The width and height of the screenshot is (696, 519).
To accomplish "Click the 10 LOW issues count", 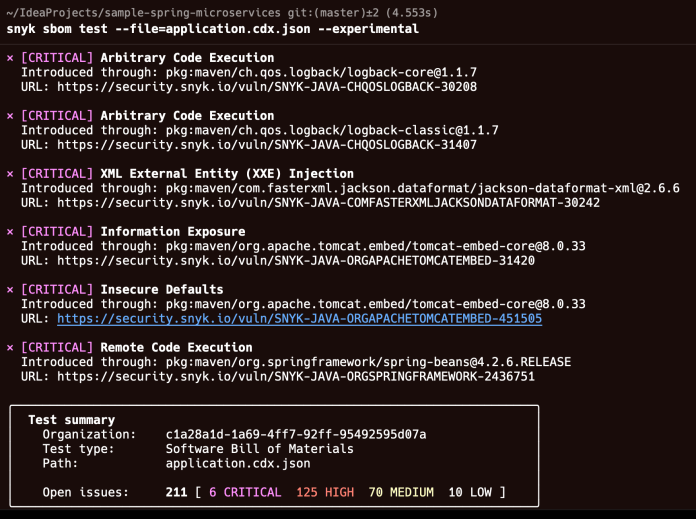I will pos(470,492).
